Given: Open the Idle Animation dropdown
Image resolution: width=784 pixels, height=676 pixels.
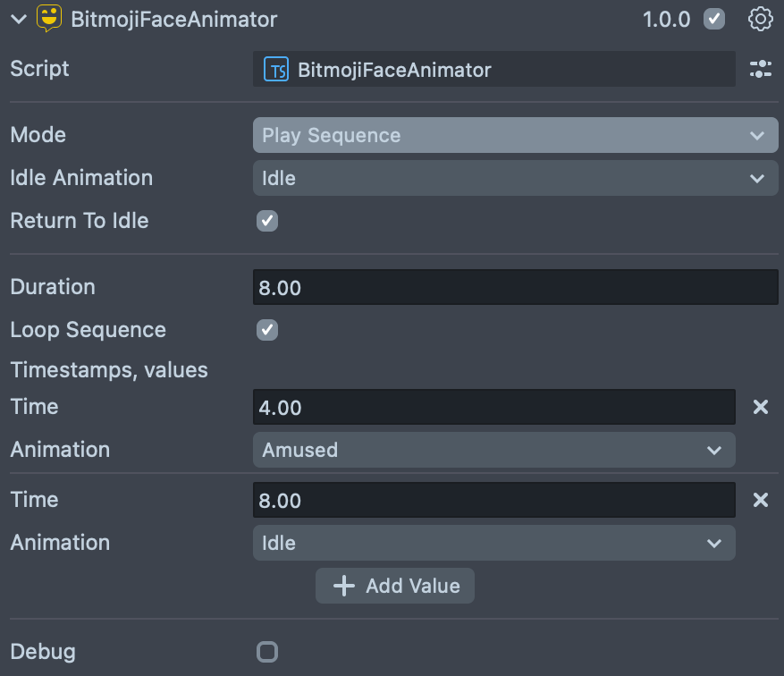Looking at the screenshot, I should tap(515, 178).
